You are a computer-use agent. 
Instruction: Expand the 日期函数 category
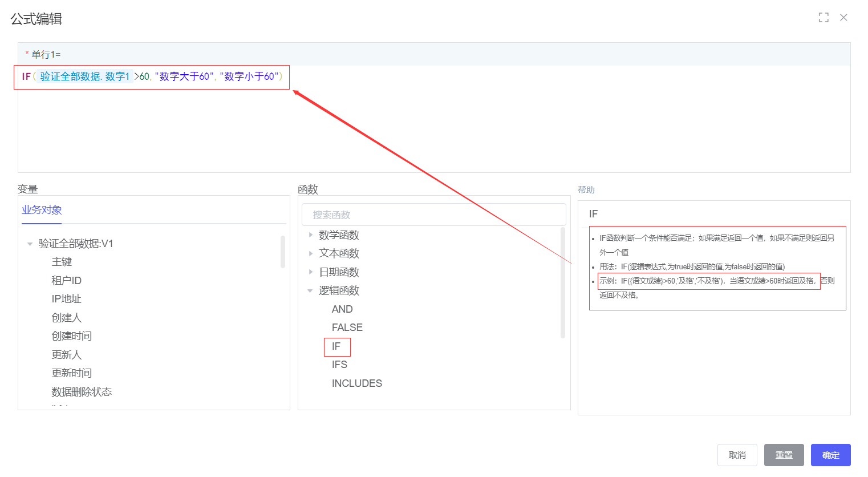[x=311, y=272]
